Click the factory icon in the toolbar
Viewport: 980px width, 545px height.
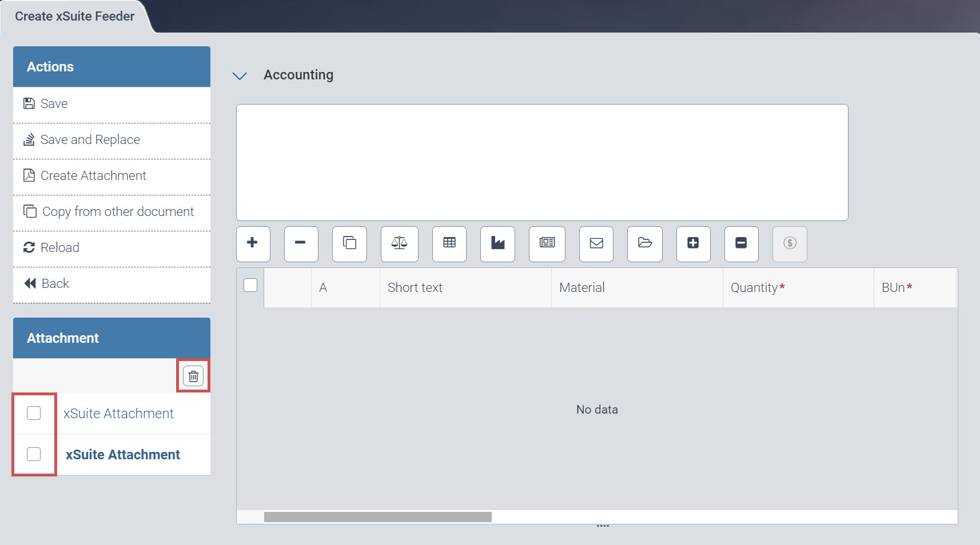pyautogui.click(x=497, y=243)
